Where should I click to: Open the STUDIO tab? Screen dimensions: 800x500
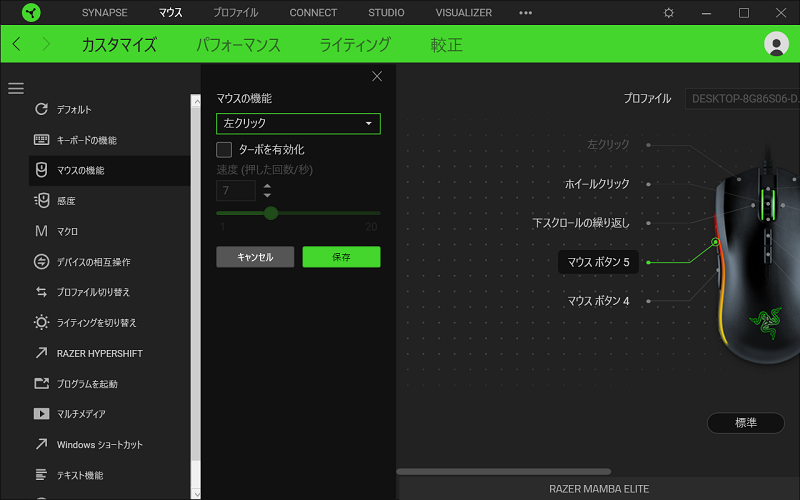pos(386,13)
